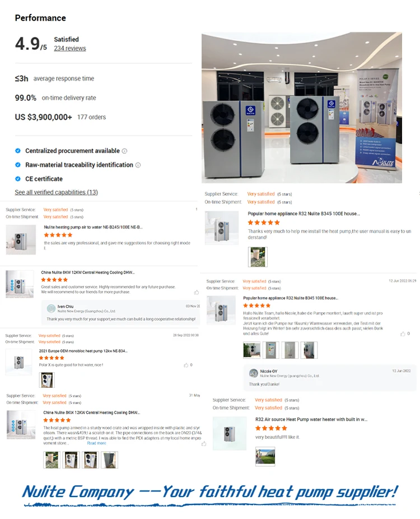Click Nicole OY's avatar in seller reply
The height and width of the screenshot is (519, 420).
(x=254, y=373)
